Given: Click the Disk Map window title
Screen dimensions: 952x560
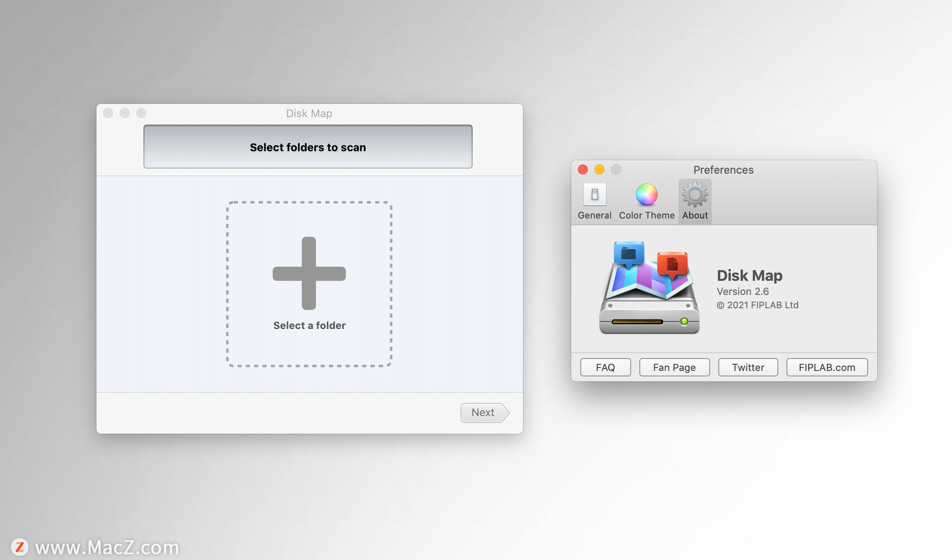Looking at the screenshot, I should pos(309,113).
